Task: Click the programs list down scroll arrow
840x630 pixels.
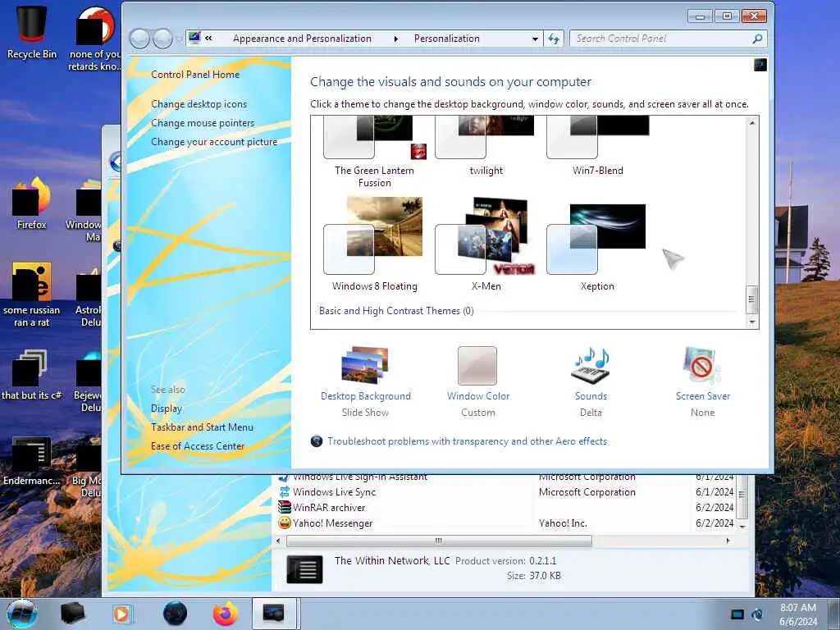Action: pos(742,526)
